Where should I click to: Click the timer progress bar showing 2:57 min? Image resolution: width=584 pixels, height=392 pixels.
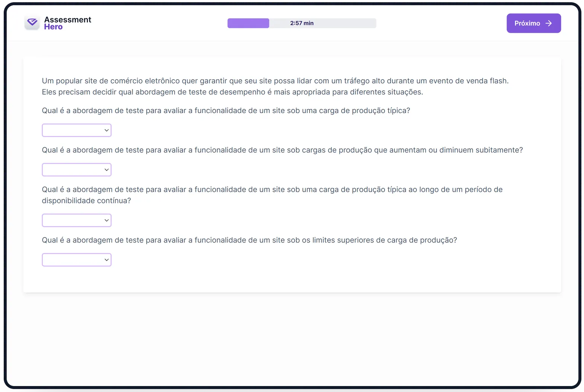(x=302, y=23)
